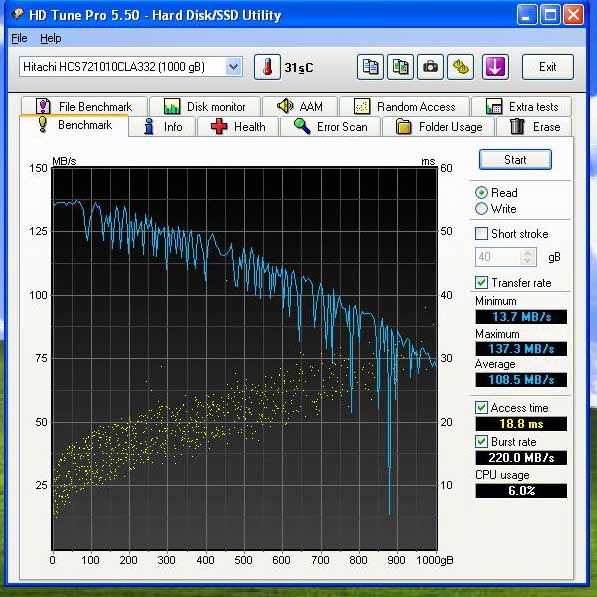Start the benchmark test
The image size is (597, 597).
[x=515, y=160]
